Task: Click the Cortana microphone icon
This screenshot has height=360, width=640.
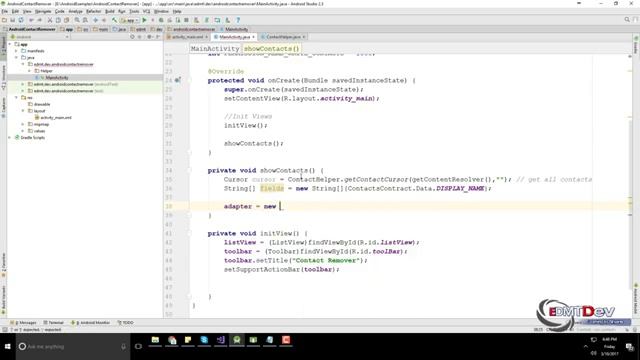Action: [x=123, y=347]
